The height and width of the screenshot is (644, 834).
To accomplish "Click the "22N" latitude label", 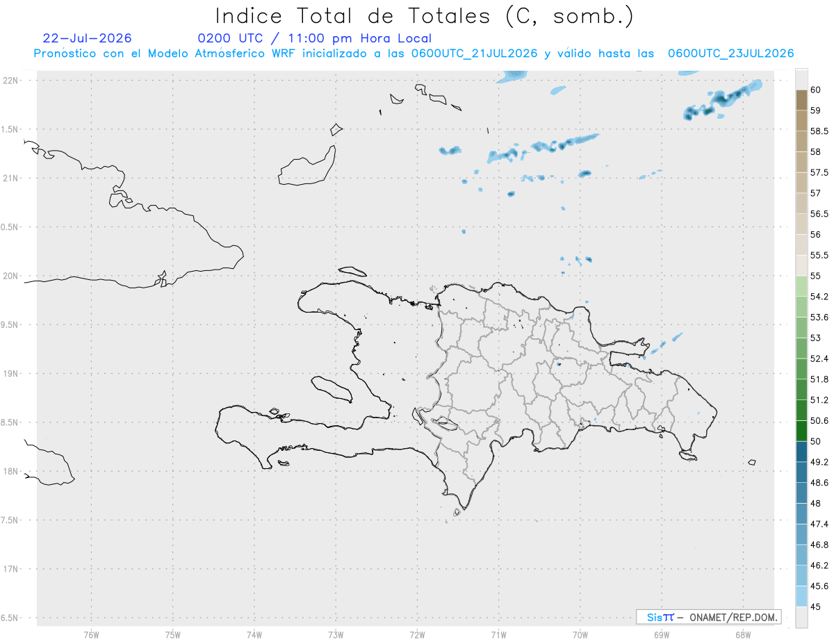I will pos(11,81).
